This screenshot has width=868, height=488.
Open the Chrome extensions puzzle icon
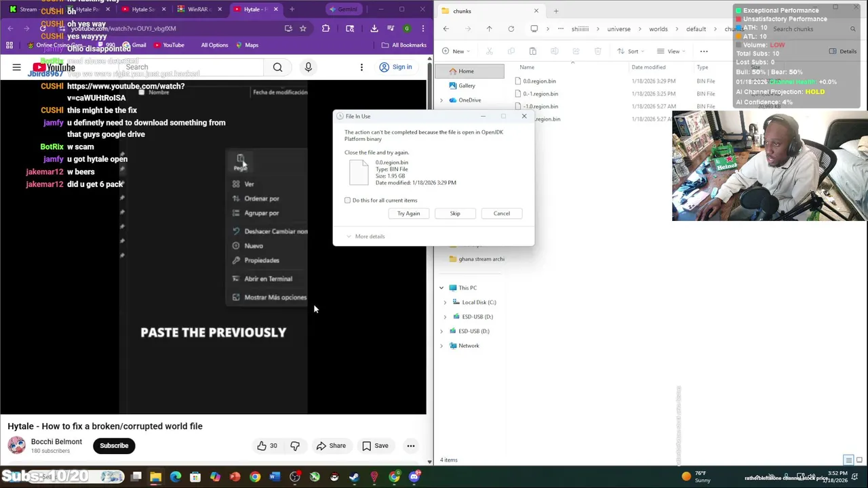tap(325, 28)
